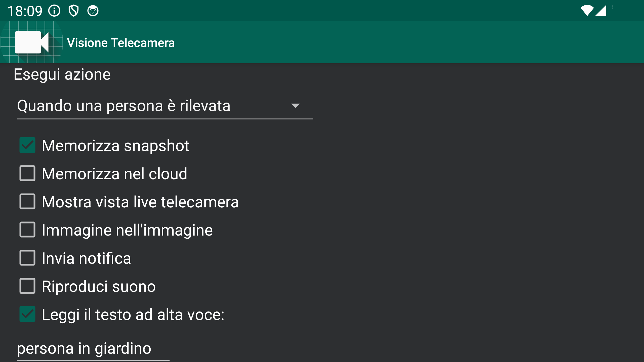Open the dropdown arrow for trigger condition
The width and height of the screenshot is (644, 362).
click(x=295, y=106)
